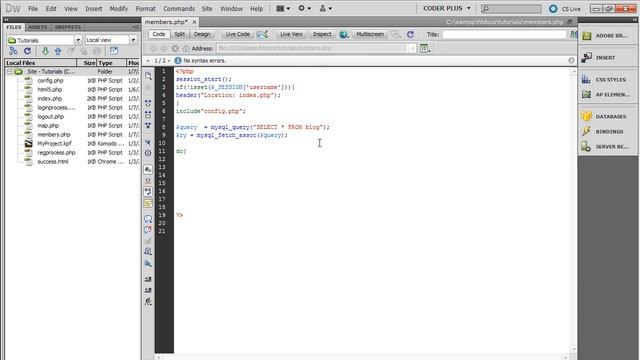Click Apply Comment icon in coding toolbar

tap(148, 219)
